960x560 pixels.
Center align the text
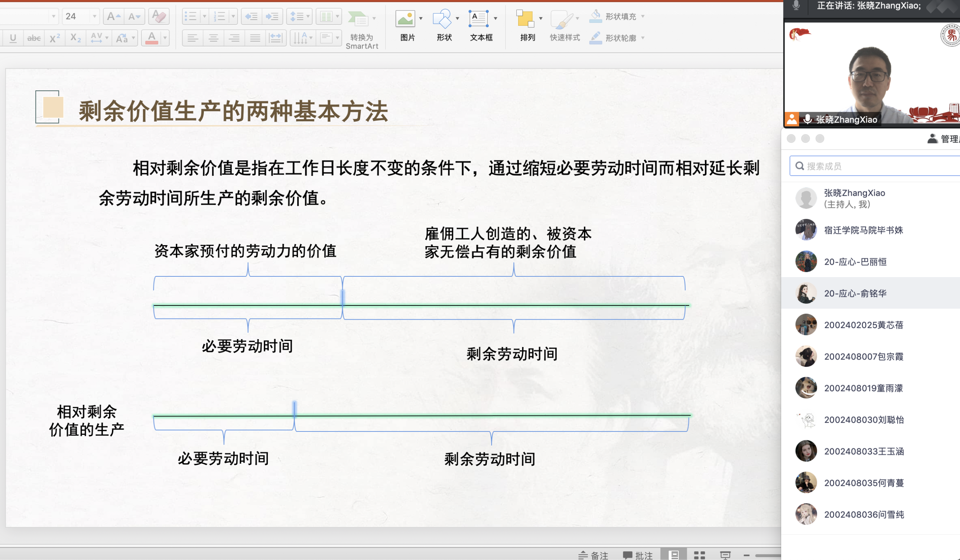213,38
